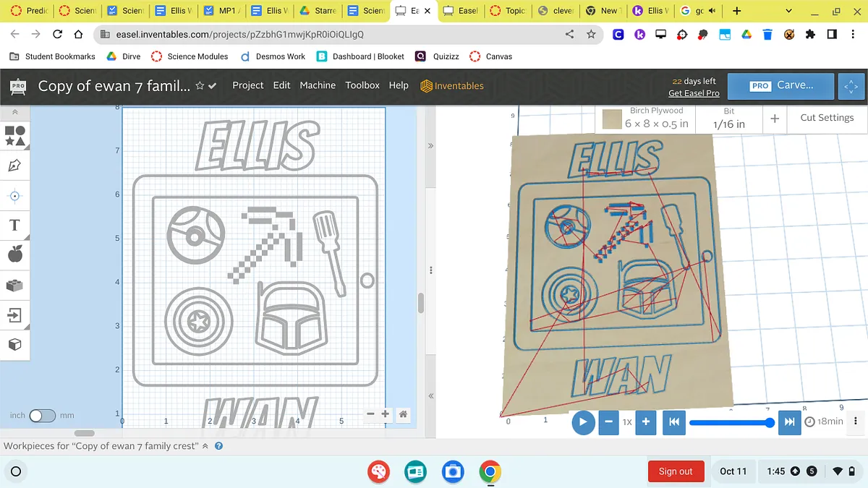
Task: Choose the Text tool
Action: [x=14, y=225]
